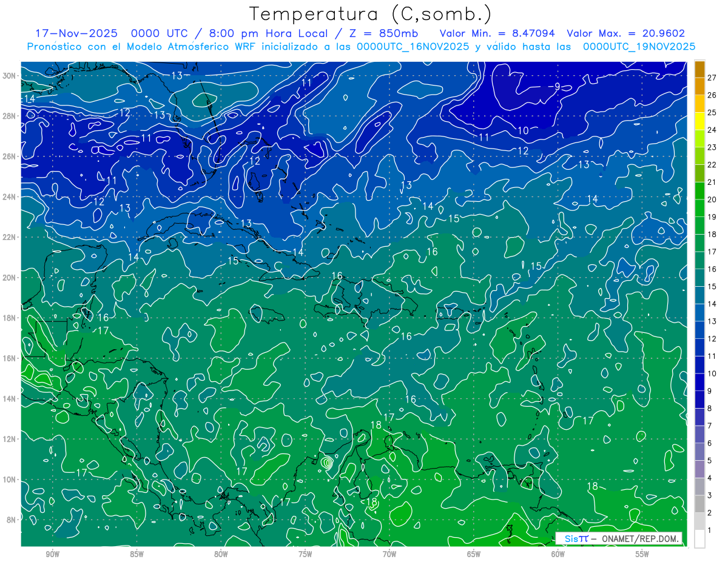Select the "Valor Max. = 20.9602" text

(x=626, y=33)
